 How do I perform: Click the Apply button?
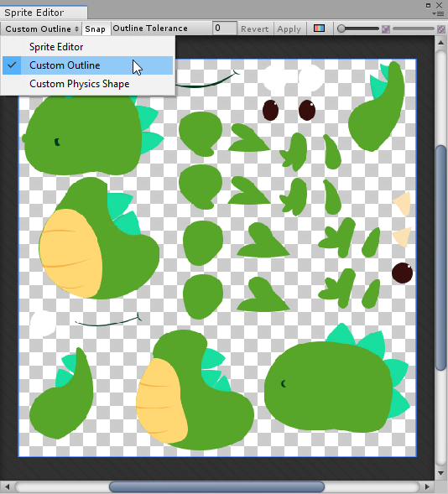(x=289, y=29)
